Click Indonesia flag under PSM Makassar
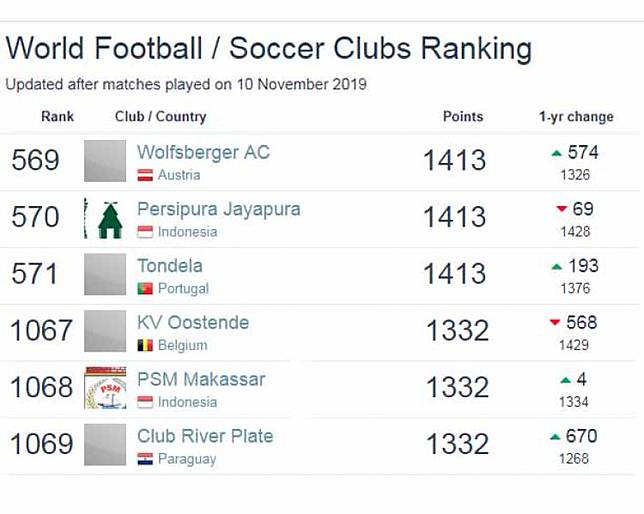This screenshot has width=644, height=514. coord(145,402)
